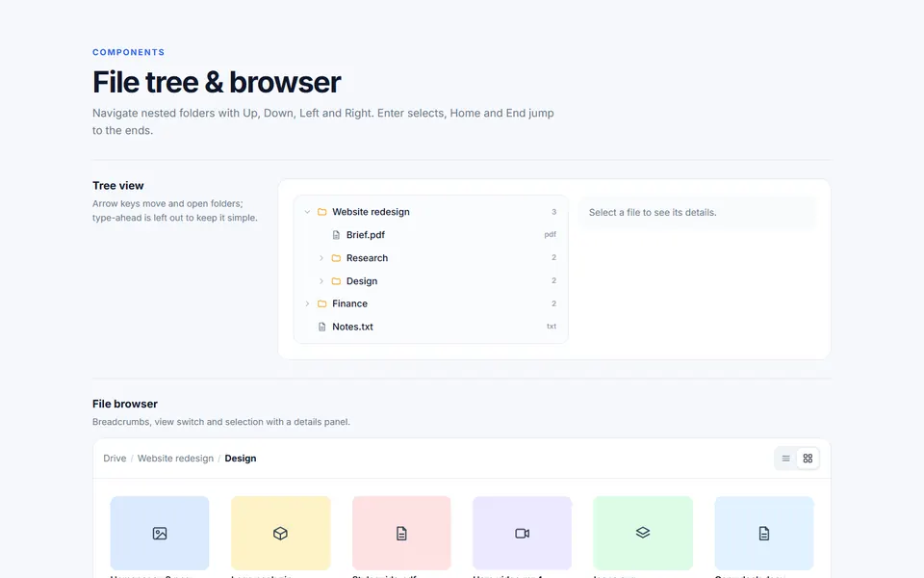Click the 'File tree & browser' page title

tap(217, 82)
